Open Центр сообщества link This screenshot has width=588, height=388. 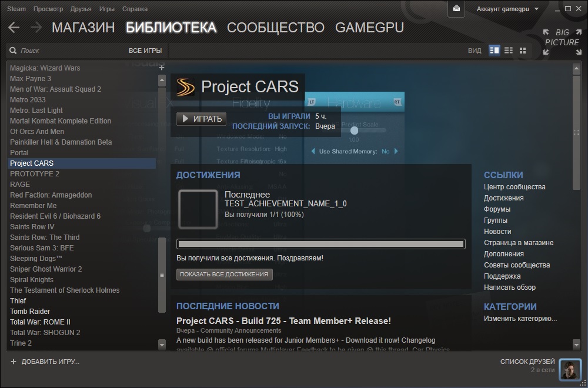(514, 187)
